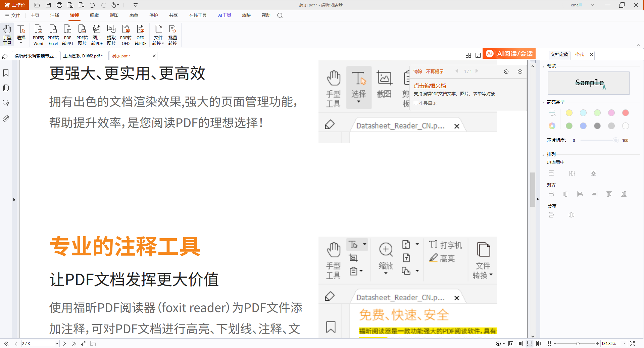Viewport: 644px width, 348px height.
Task: Open the page number dropdown
Action: 57,344
